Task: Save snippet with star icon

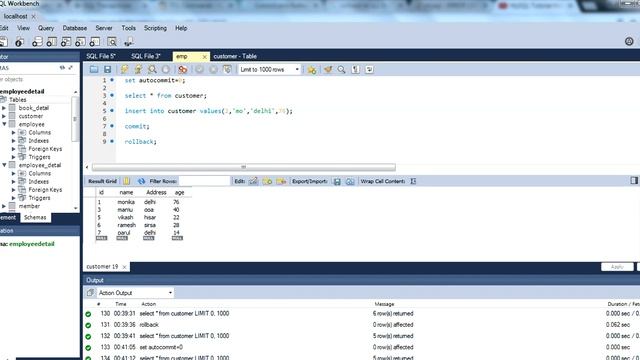Action: (312, 69)
